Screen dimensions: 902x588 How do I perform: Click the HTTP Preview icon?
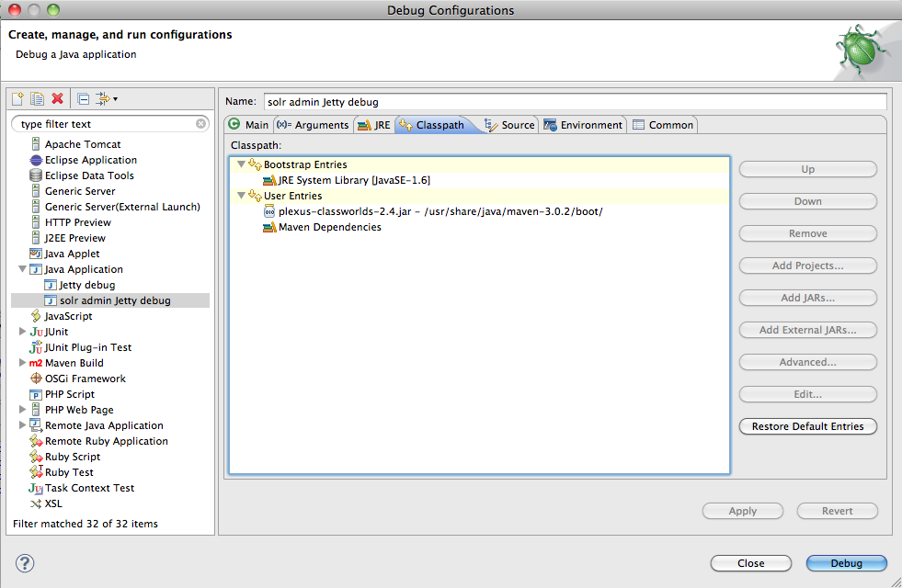(36, 221)
